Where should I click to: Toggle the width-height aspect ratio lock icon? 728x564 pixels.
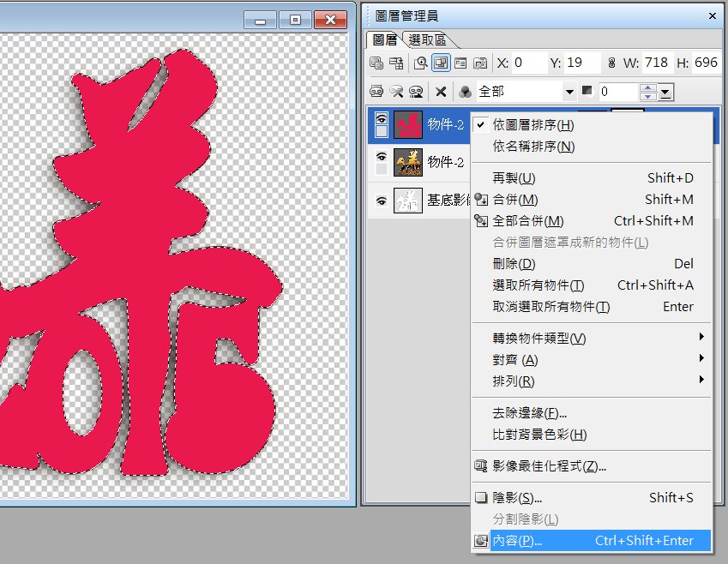pyautogui.click(x=611, y=63)
